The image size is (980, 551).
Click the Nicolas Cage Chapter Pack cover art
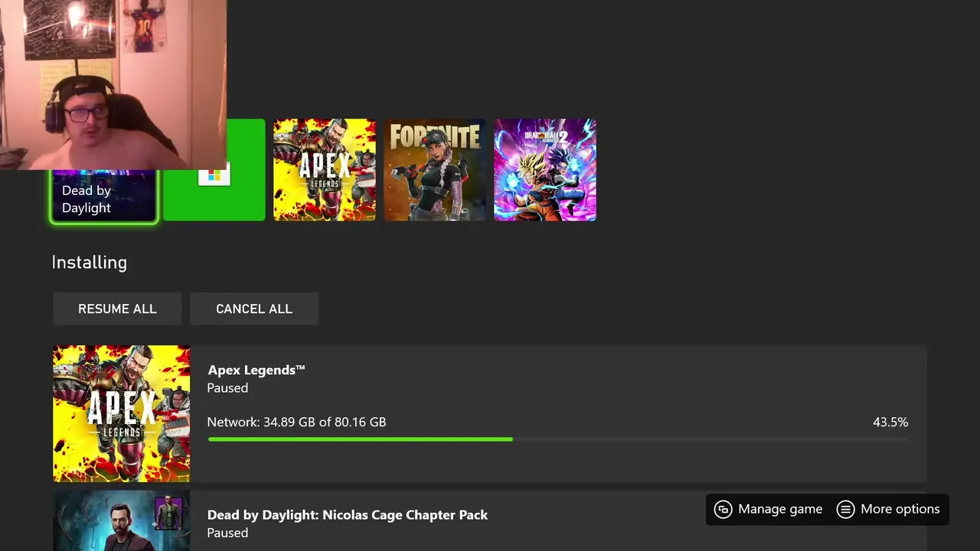122,521
